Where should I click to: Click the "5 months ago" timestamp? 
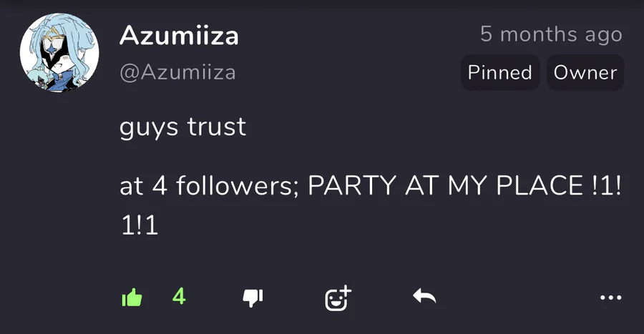point(551,34)
